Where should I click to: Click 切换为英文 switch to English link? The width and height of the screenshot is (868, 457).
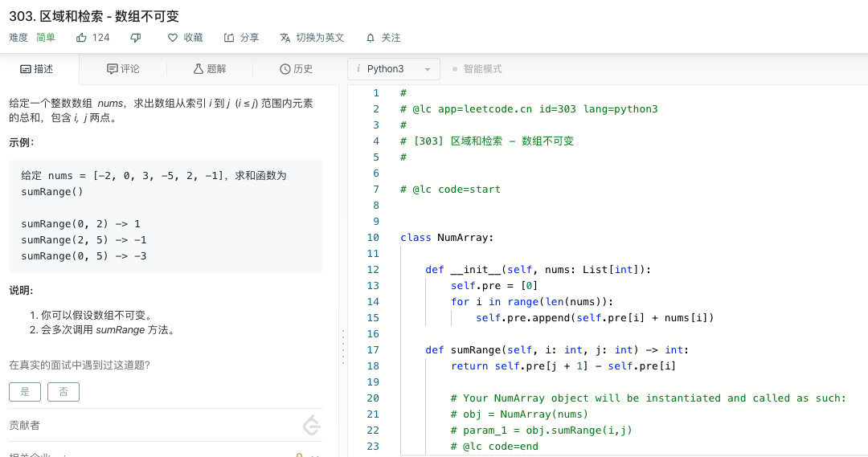point(320,38)
